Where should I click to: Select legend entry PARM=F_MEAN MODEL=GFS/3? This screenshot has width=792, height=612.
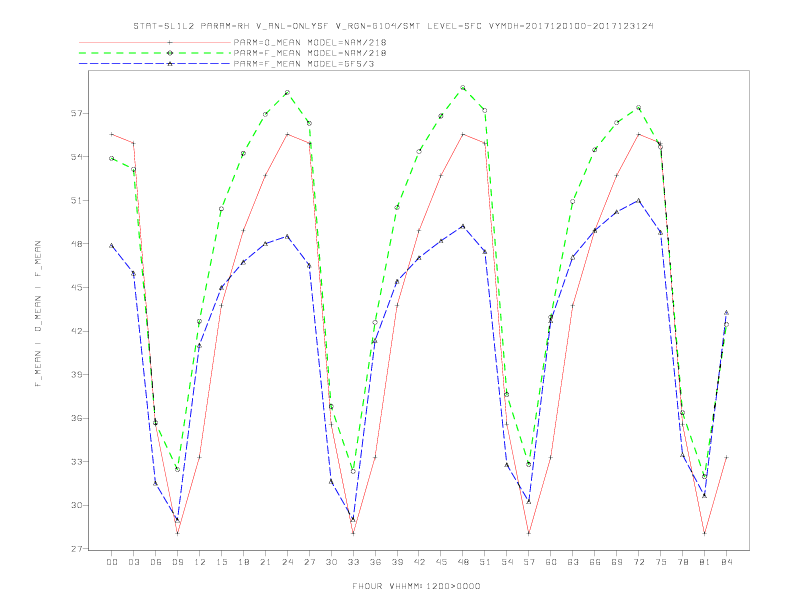click(304, 64)
